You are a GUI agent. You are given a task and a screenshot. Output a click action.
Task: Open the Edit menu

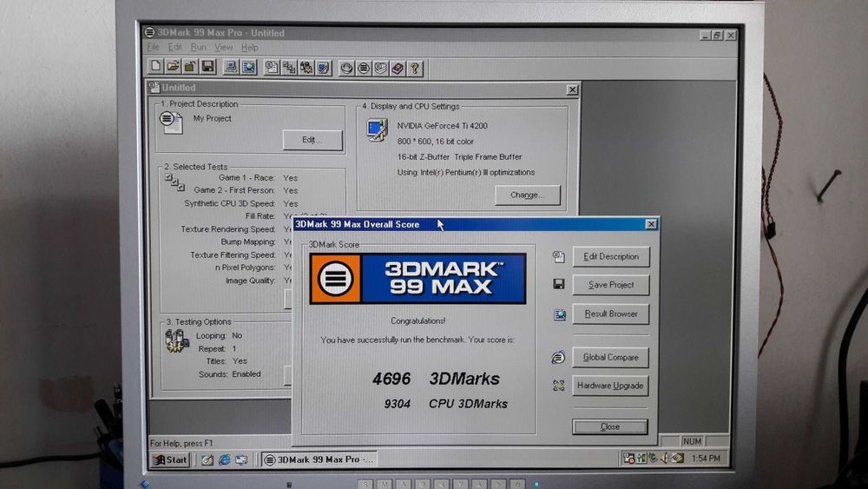(175, 47)
